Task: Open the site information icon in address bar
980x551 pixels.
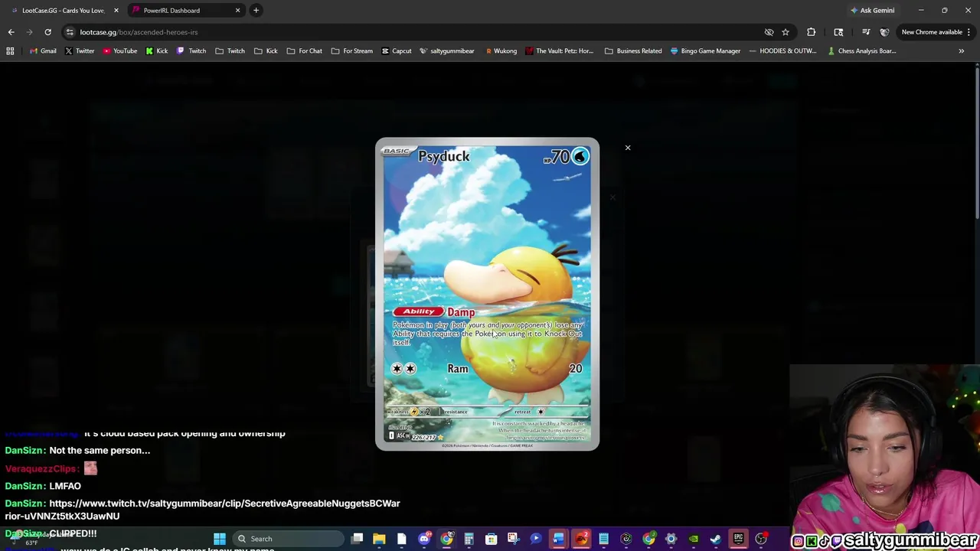Action: tap(70, 32)
